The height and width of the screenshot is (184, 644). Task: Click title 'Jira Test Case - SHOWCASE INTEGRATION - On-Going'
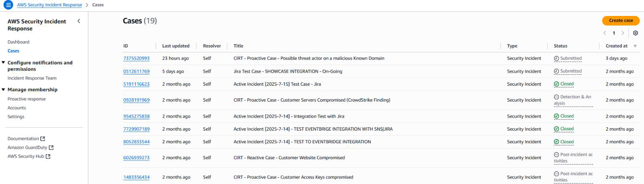tap(288, 71)
